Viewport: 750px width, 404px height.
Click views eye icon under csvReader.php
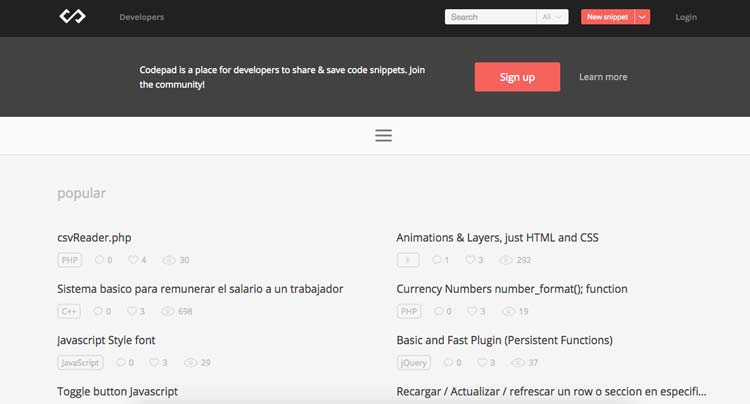click(169, 260)
